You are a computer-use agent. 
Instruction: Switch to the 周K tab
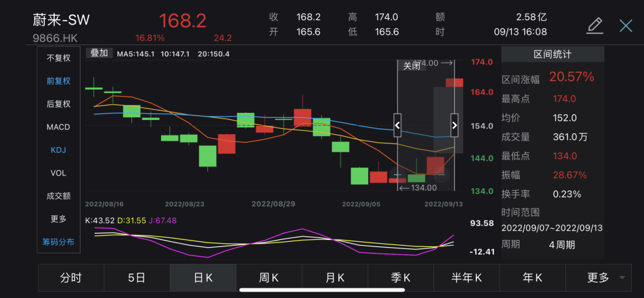pyautogui.click(x=269, y=278)
